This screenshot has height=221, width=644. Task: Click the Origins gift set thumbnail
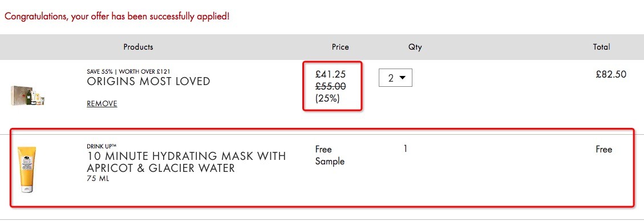click(x=27, y=95)
